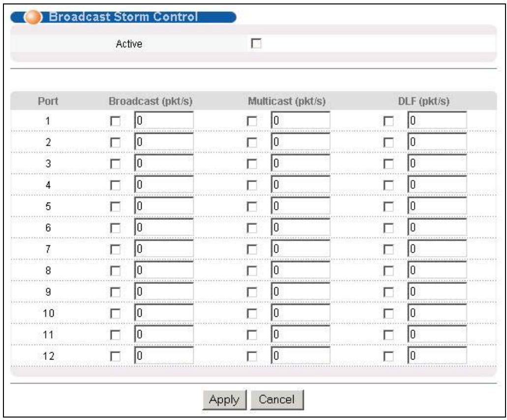Enable Broadcast limit on port 2
The width and height of the screenshot is (507, 420).
tap(115, 143)
